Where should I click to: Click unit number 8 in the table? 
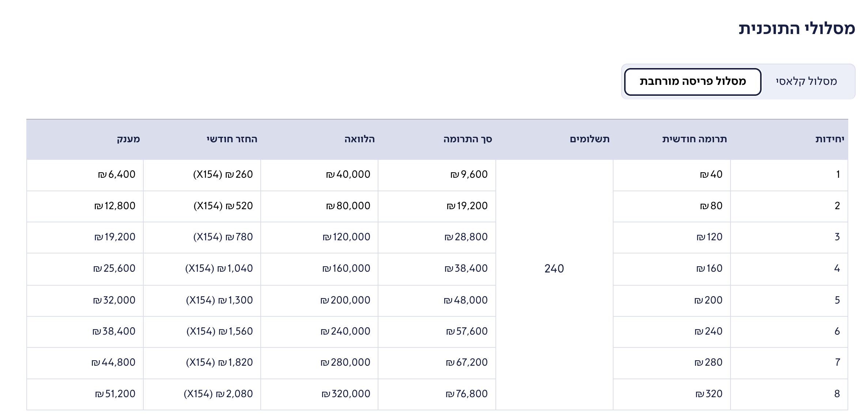[837, 394]
